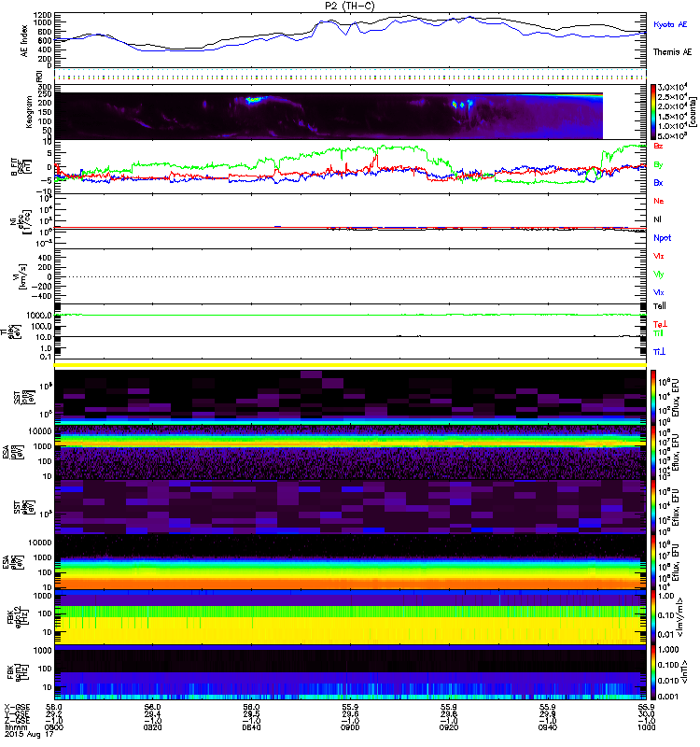Click the bright keogram auroral spot near 0840
This screenshot has height=747, width=700.
coord(254,100)
